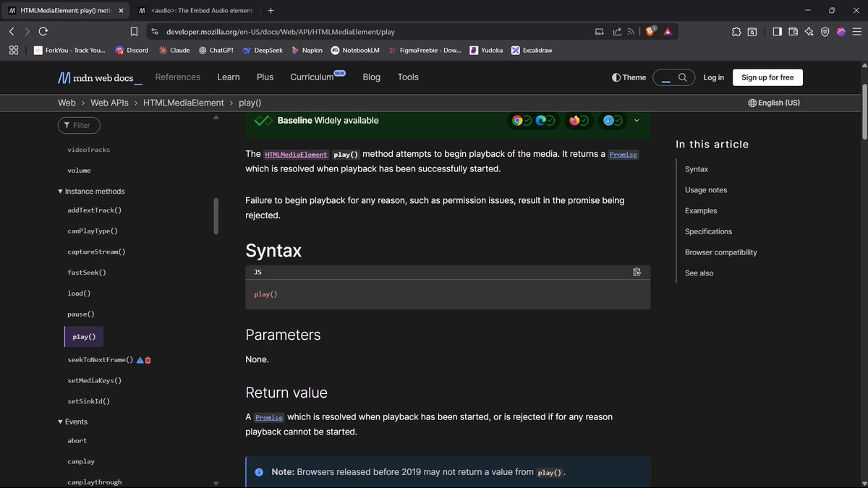The height and width of the screenshot is (488, 868).
Task: Collapse the Instance methods sidebar section
Action: (91, 192)
